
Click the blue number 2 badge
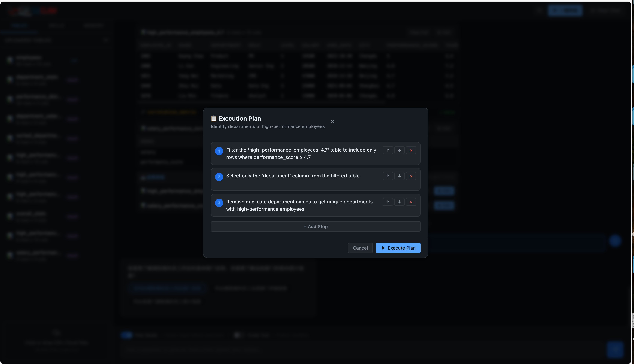point(219,177)
